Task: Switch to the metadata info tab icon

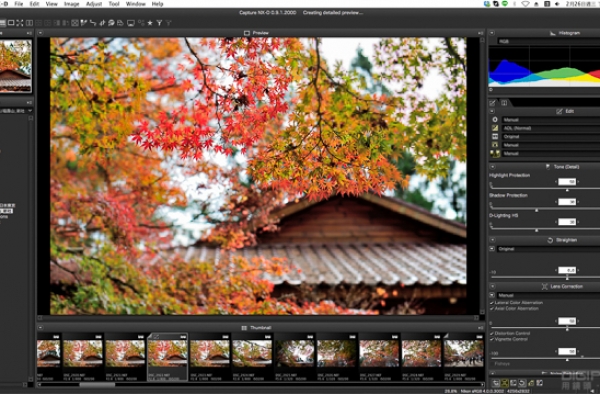Action: click(504, 103)
